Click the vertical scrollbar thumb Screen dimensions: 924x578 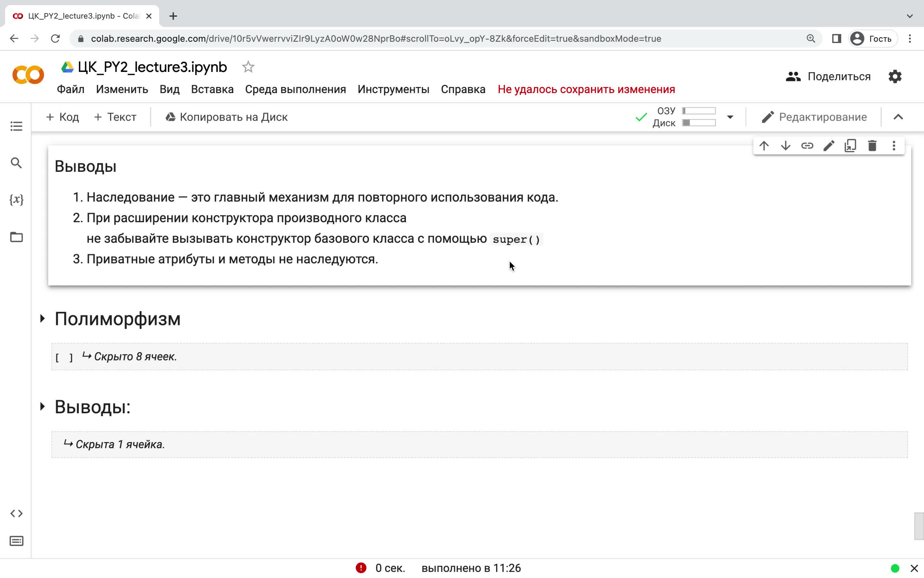(x=919, y=526)
